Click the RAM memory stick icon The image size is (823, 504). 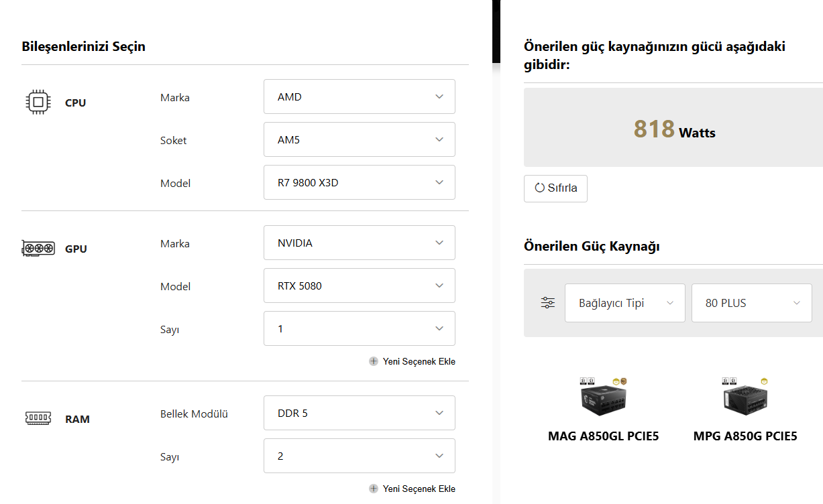pyautogui.click(x=38, y=419)
